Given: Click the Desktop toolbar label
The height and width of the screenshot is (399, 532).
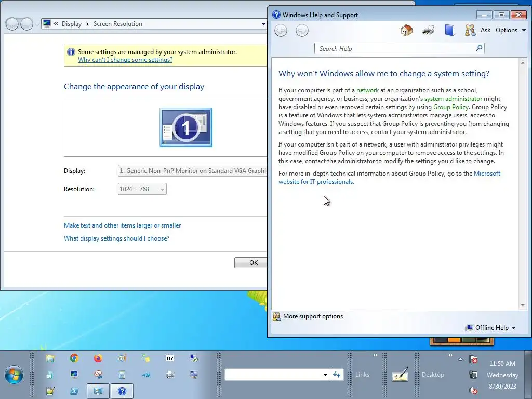Looking at the screenshot, I should coord(433,375).
